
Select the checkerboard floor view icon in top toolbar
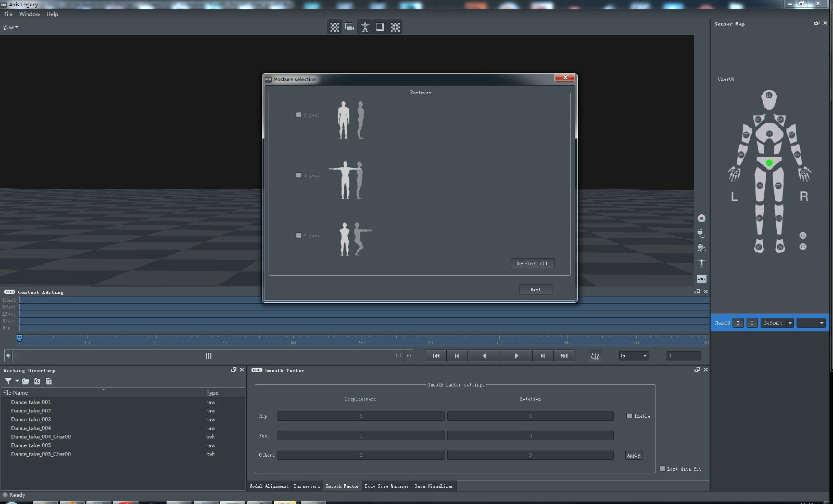[x=334, y=27]
